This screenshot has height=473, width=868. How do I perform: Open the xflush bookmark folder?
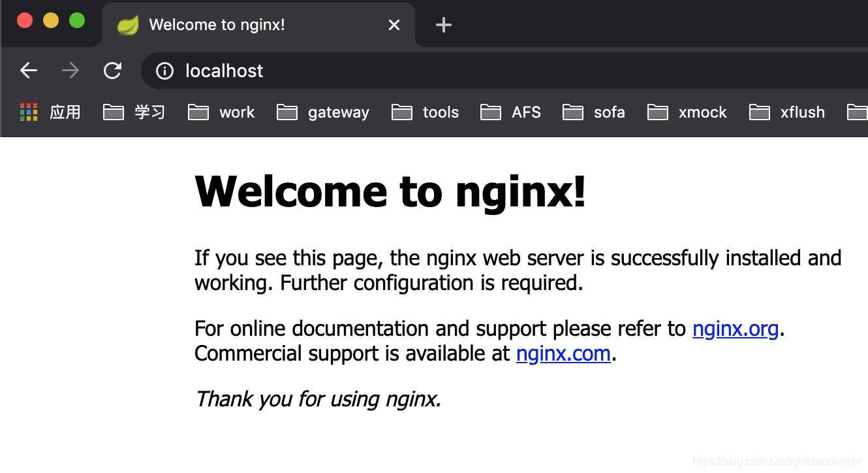(x=787, y=112)
